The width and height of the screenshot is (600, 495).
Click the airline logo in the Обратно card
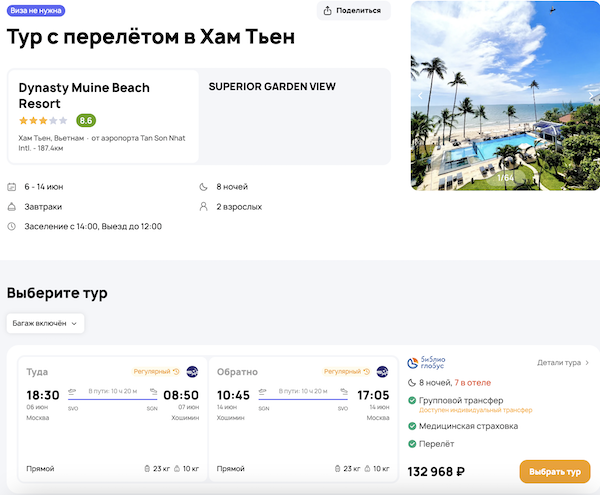click(382, 372)
